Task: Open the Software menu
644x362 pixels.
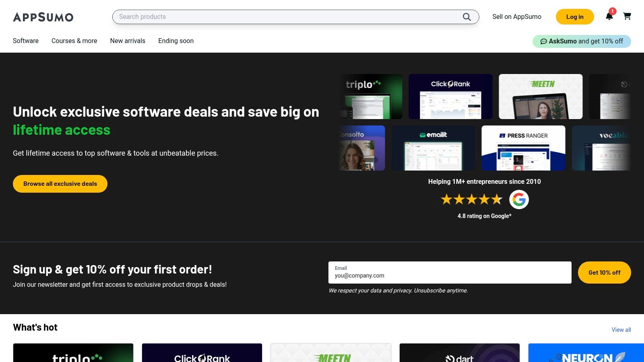Action: coord(26,41)
